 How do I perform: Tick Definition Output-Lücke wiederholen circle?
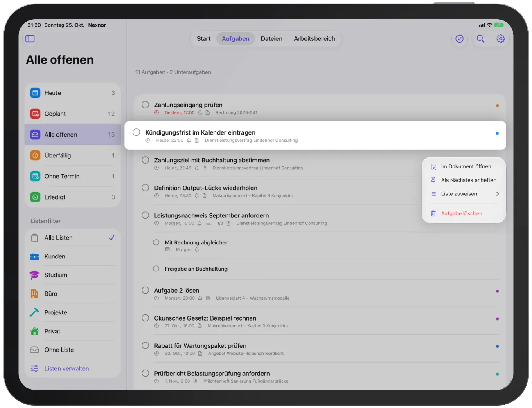[145, 188]
